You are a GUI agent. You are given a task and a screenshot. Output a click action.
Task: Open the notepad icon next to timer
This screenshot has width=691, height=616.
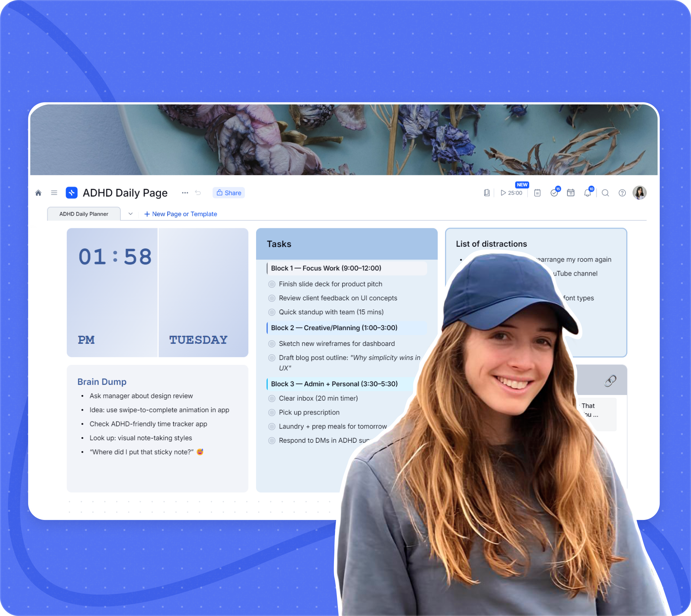(537, 193)
